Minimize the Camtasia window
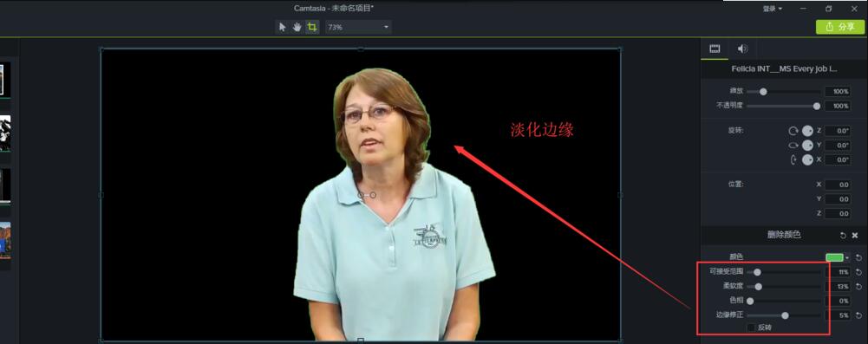 click(803, 9)
